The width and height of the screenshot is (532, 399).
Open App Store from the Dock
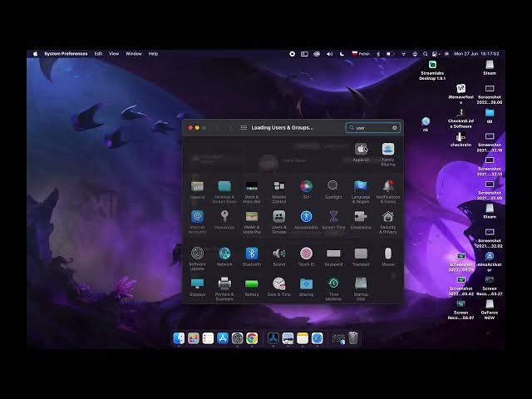click(x=223, y=338)
